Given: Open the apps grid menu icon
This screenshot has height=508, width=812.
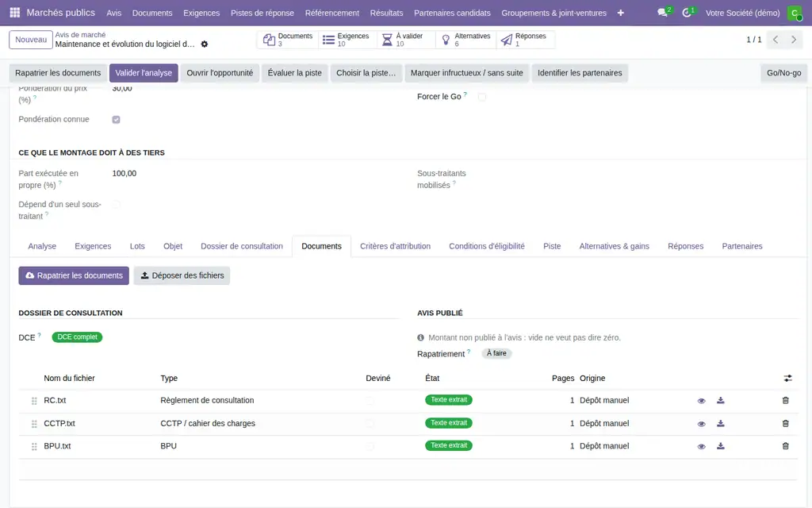Looking at the screenshot, I should (x=15, y=13).
